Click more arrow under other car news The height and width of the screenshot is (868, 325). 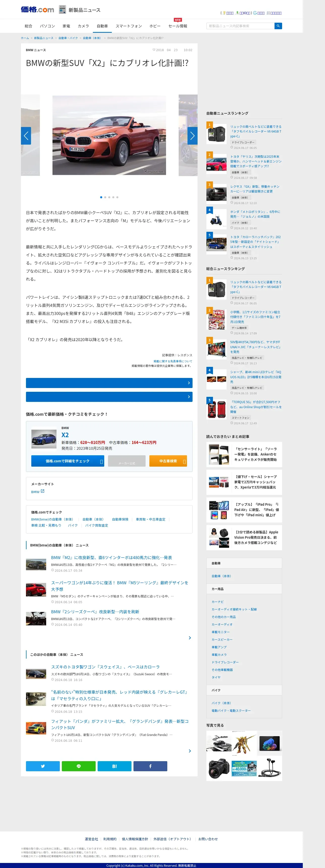190,751
